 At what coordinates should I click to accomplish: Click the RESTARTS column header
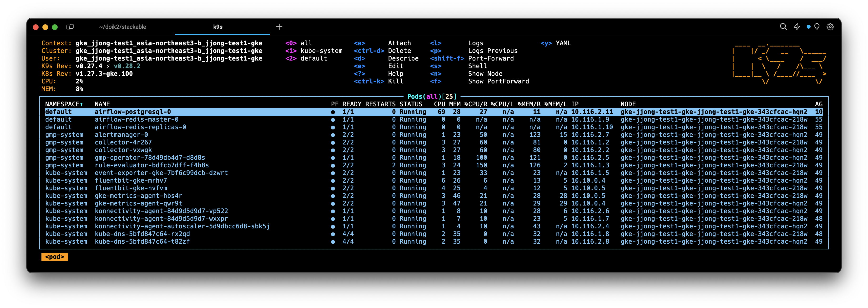pyautogui.click(x=380, y=104)
